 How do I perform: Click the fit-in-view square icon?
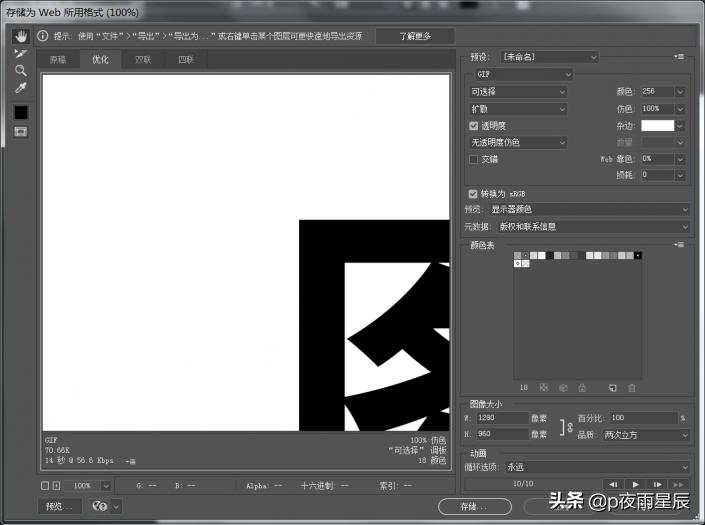tap(45, 485)
